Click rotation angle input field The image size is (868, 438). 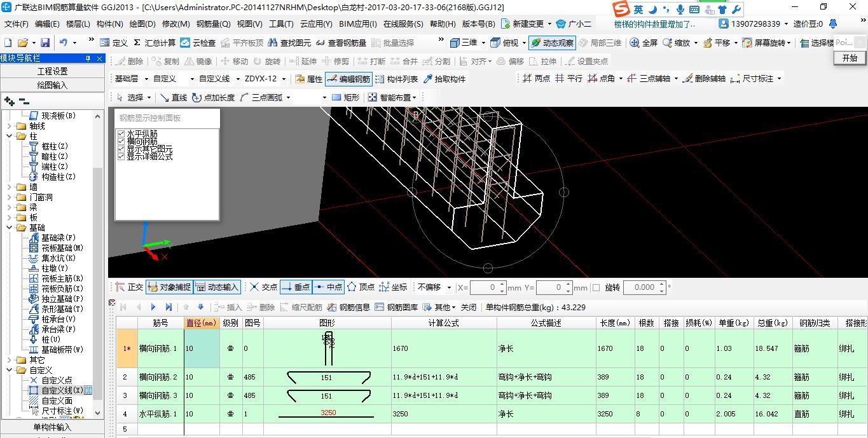click(644, 287)
